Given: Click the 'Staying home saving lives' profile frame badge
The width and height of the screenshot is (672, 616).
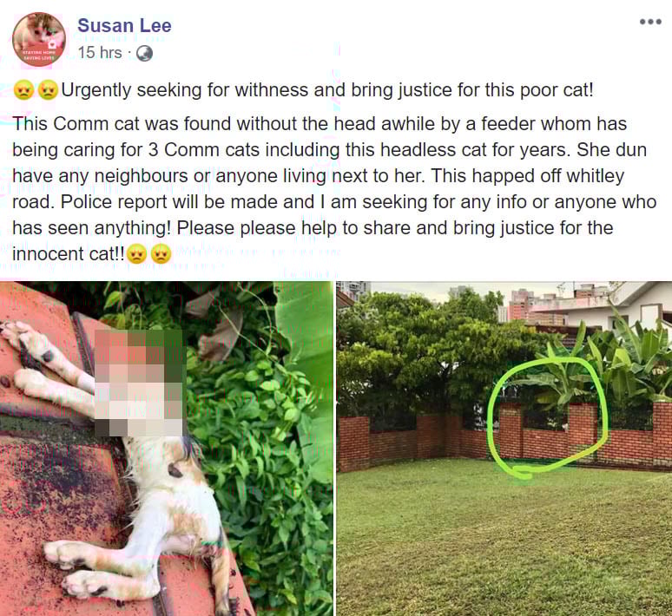Looking at the screenshot, I should point(39,54).
